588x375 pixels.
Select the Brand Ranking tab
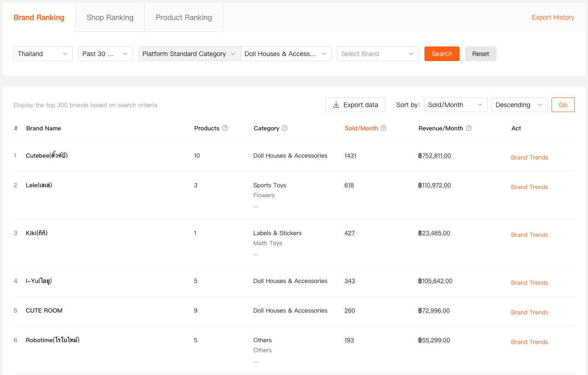click(x=39, y=17)
